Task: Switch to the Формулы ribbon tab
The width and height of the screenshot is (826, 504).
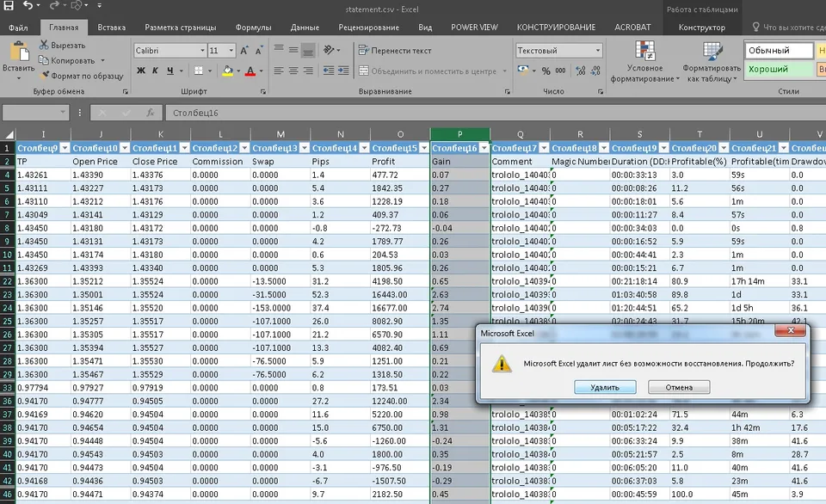Action: point(253,28)
